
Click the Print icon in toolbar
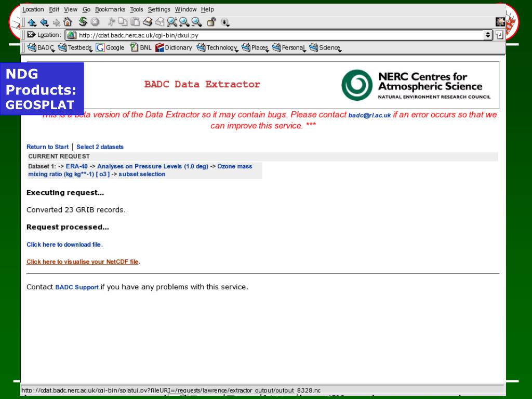[148, 22]
